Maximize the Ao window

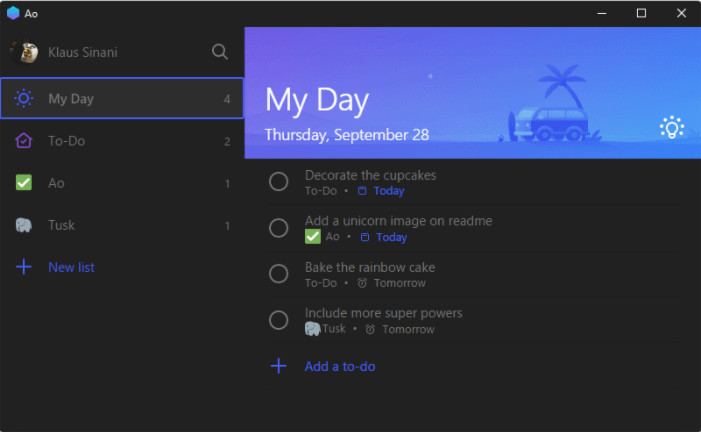point(641,13)
